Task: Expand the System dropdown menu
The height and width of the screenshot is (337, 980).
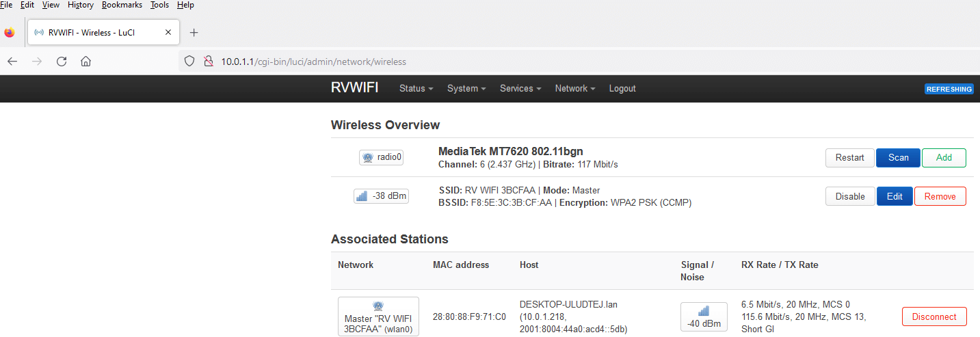Action: [466, 88]
